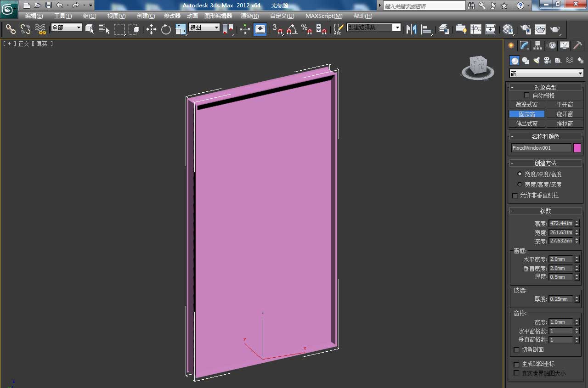Open the Curve Editor
588x388 pixels.
pyautogui.click(x=476, y=29)
